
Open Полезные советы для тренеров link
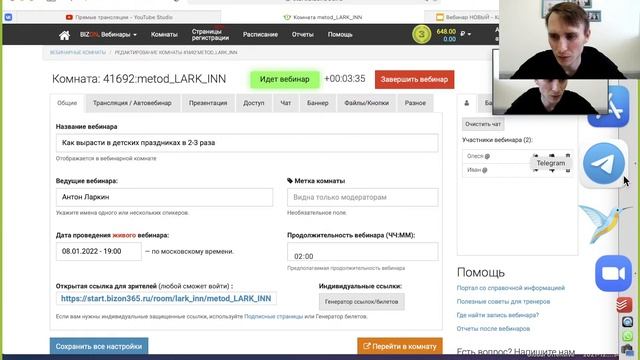(503, 301)
